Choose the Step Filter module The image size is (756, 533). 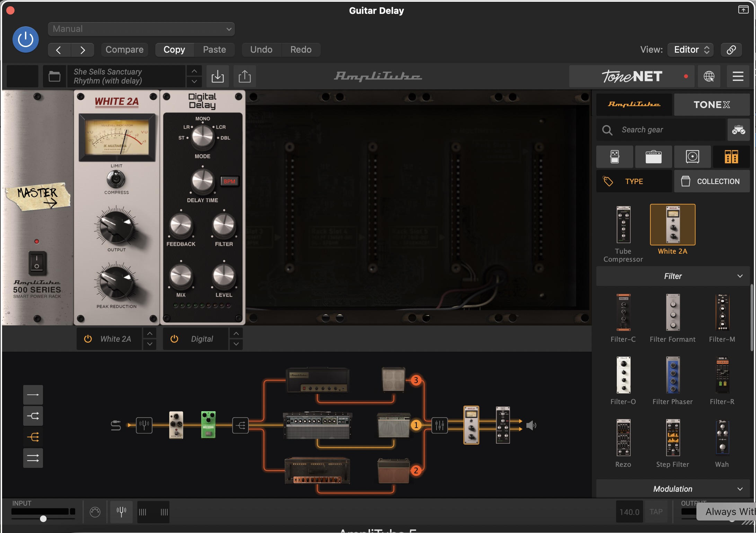[x=673, y=437]
